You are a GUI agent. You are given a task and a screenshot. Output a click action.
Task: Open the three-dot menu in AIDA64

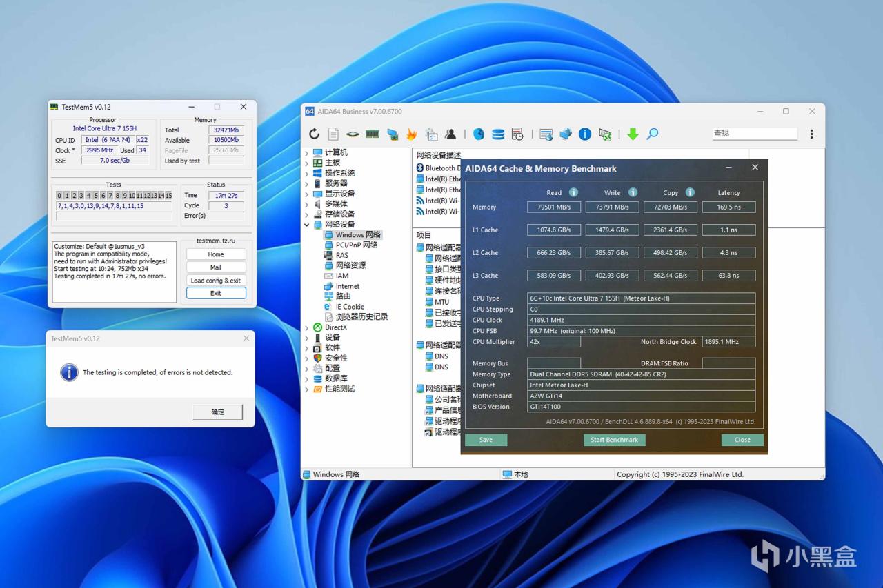pos(811,134)
